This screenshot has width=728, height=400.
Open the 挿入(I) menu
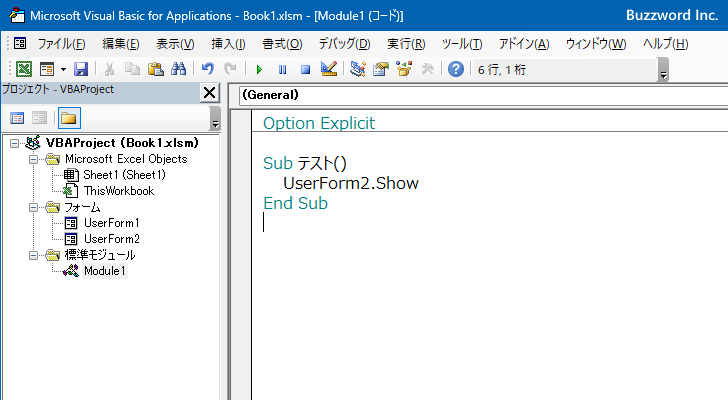228,43
